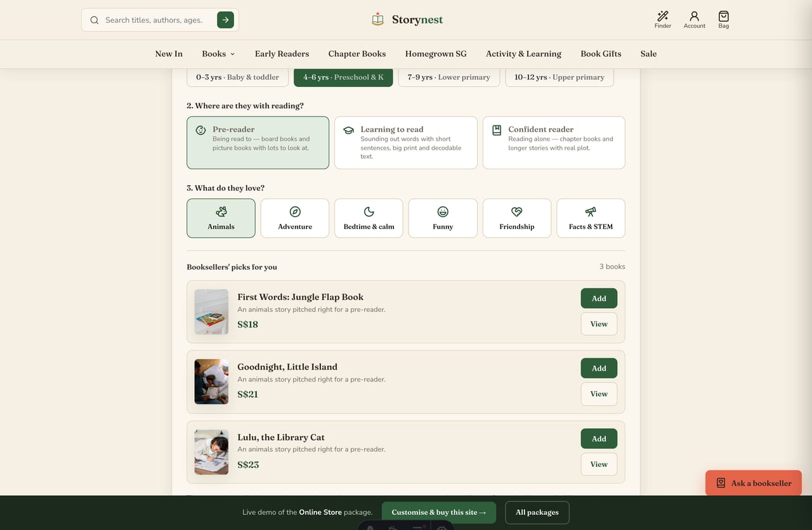Open Book Gifts menu item
The width and height of the screenshot is (812, 530).
point(601,54)
